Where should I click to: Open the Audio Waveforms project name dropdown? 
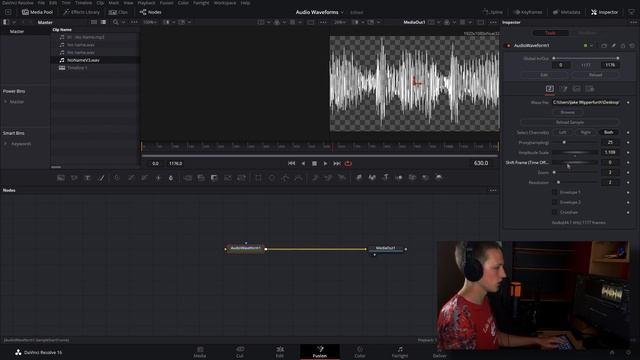tap(342, 12)
